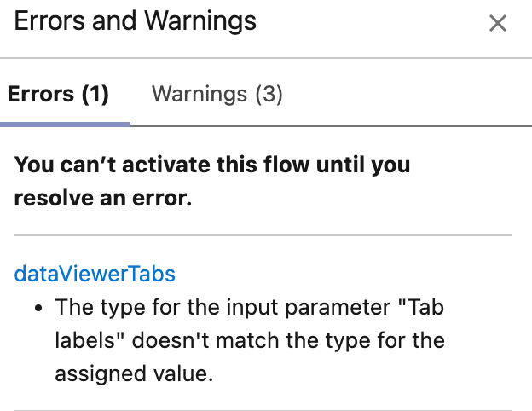Click the bullet marker before the error description
The width and height of the screenshot is (532, 411).
(38, 308)
